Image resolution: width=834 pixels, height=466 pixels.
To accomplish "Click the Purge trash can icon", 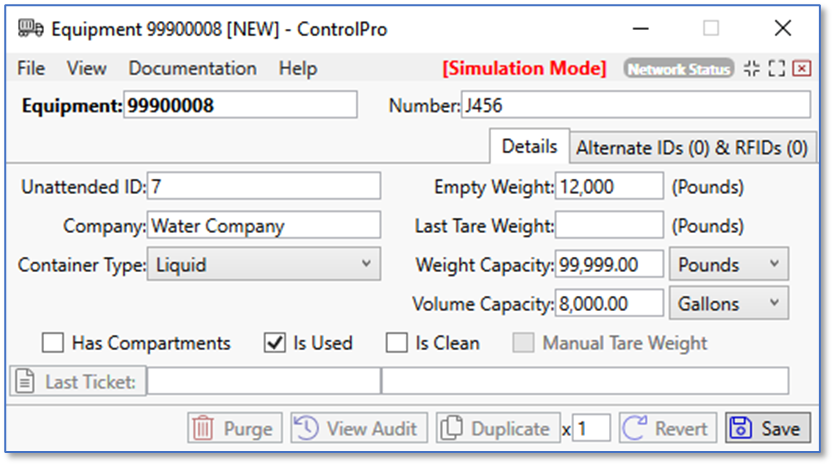I will tap(203, 429).
